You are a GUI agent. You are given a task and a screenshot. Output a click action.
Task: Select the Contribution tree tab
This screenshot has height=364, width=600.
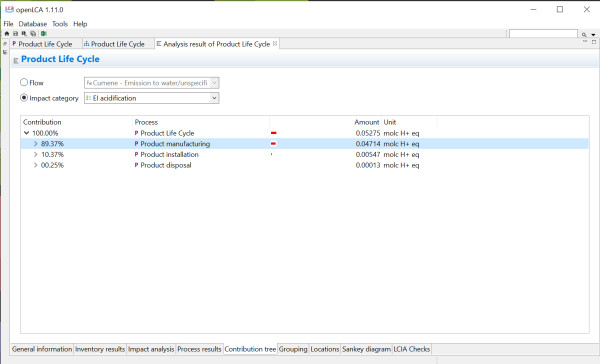click(x=250, y=349)
